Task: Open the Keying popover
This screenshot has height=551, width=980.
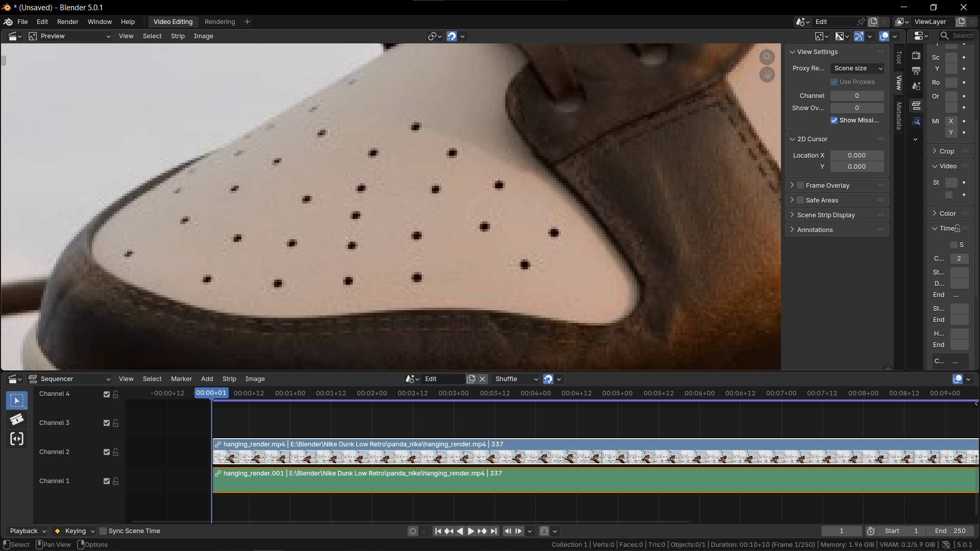Action: (75, 531)
